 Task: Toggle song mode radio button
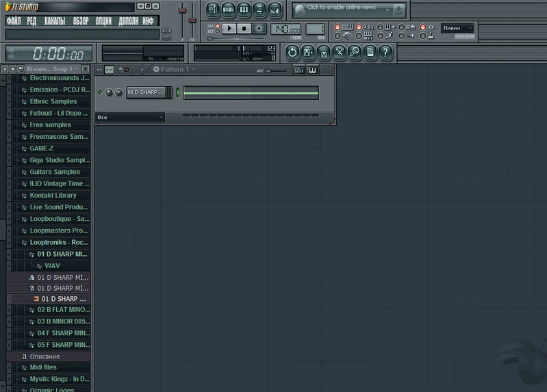click(x=218, y=31)
